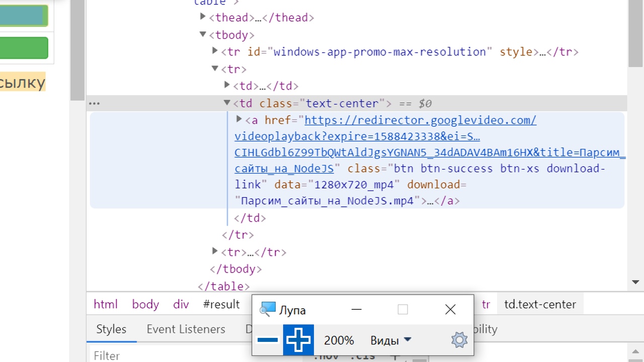Click the Magnifier zoom out button
Screen dimensions: 644x362
pos(268,340)
